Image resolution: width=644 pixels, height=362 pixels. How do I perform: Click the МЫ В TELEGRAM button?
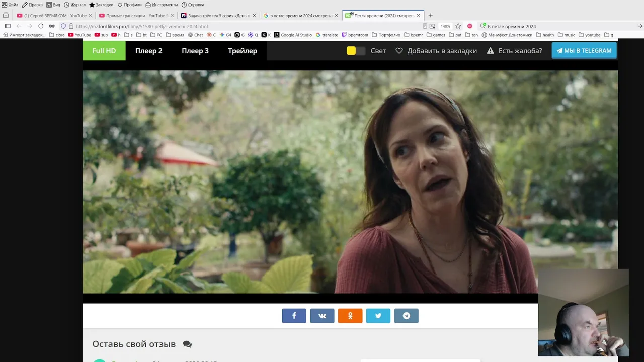point(584,51)
